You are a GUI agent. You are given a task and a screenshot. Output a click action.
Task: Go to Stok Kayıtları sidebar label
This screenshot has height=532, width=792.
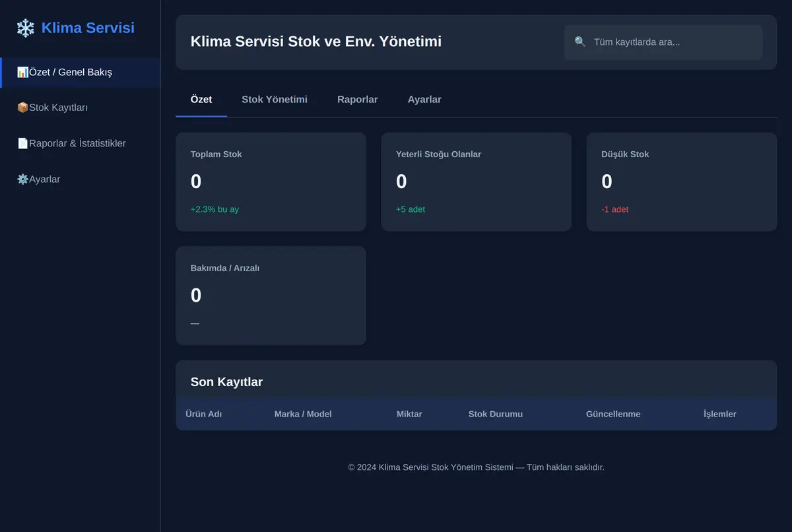(x=58, y=108)
